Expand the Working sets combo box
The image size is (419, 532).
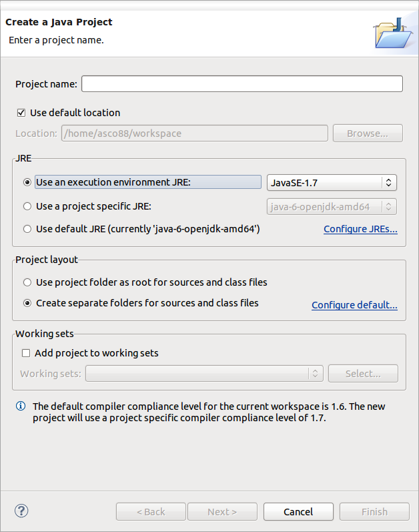click(204, 374)
